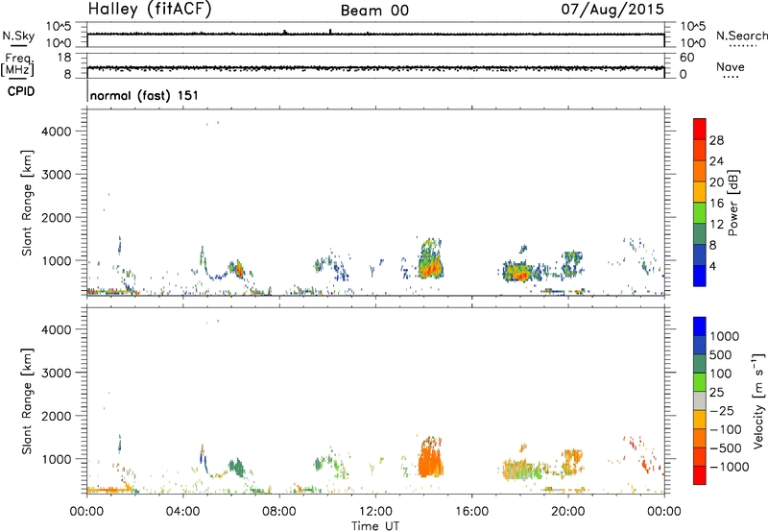Click the '2000' tick on velocity panel
This screenshot has width=768, height=532.
[57, 416]
